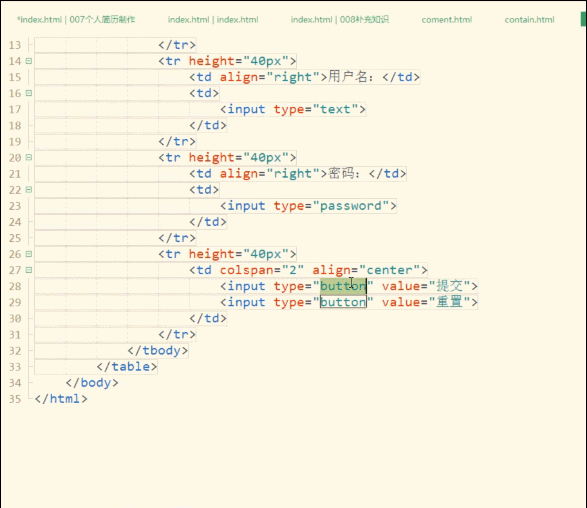Click the closing tbody tag on line 32
The width and height of the screenshot is (587, 508).
[x=158, y=351]
